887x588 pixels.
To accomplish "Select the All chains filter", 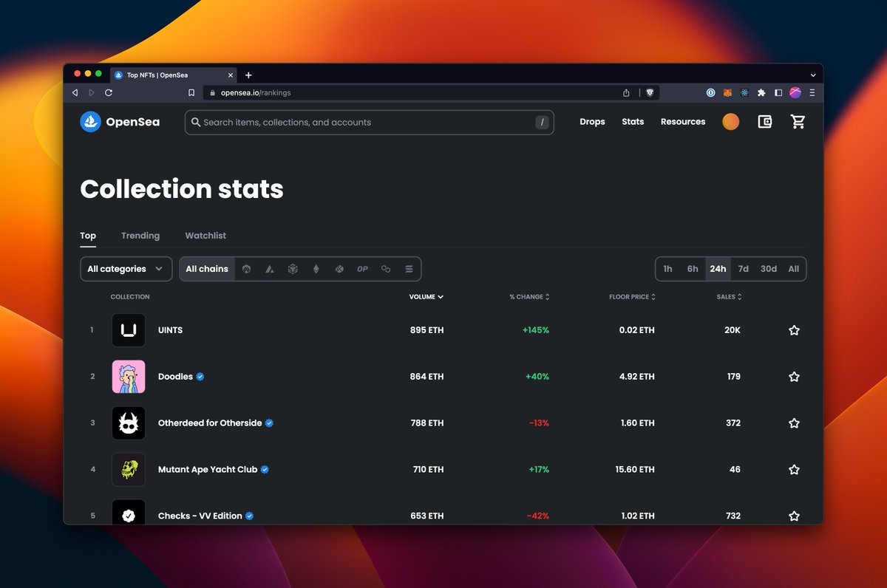I will [207, 269].
